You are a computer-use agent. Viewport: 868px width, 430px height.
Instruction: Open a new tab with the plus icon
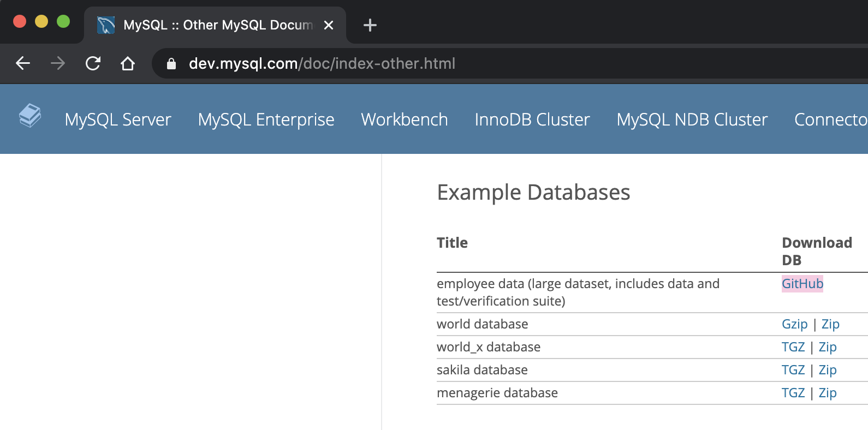pyautogui.click(x=370, y=25)
